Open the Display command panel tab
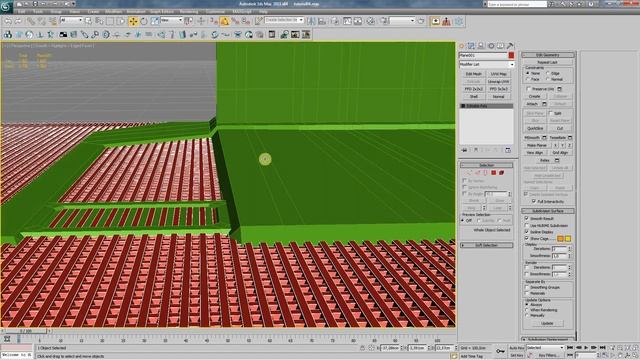 500,46
